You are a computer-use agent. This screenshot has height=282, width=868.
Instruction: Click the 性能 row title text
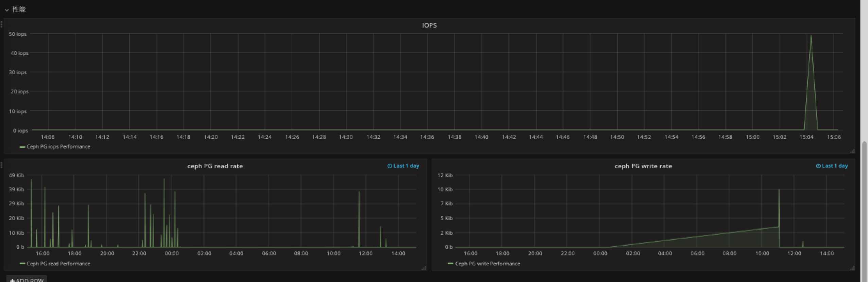click(x=19, y=10)
